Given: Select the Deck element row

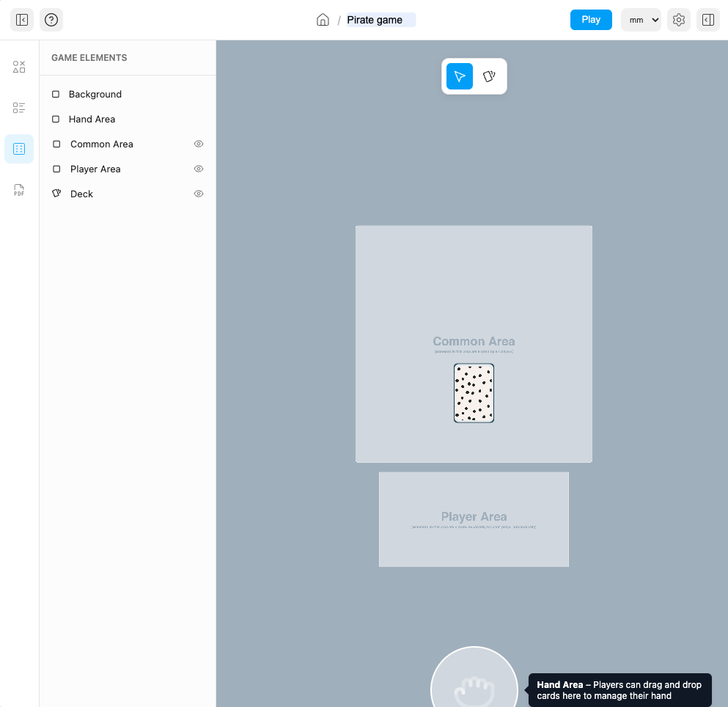Looking at the screenshot, I should coord(128,194).
